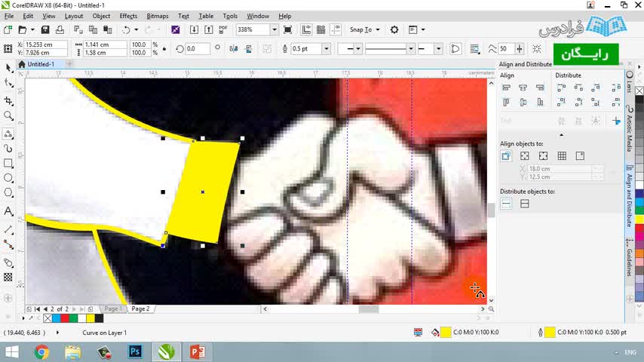Toggle Align to page center option
The height and width of the screenshot is (362, 644).
click(544, 156)
